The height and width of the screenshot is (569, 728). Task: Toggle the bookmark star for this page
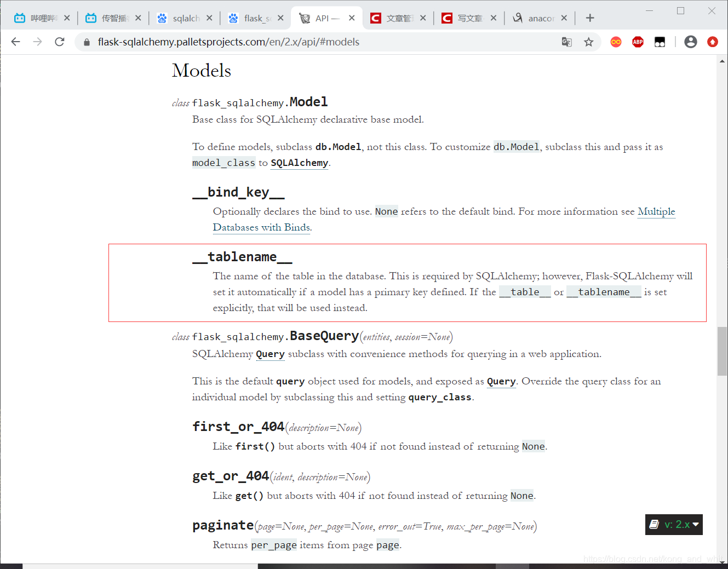coord(588,42)
